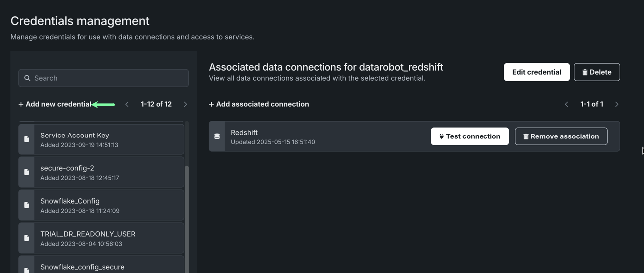Click Add new credential
Image resolution: width=644 pixels, height=273 pixels.
(x=55, y=104)
